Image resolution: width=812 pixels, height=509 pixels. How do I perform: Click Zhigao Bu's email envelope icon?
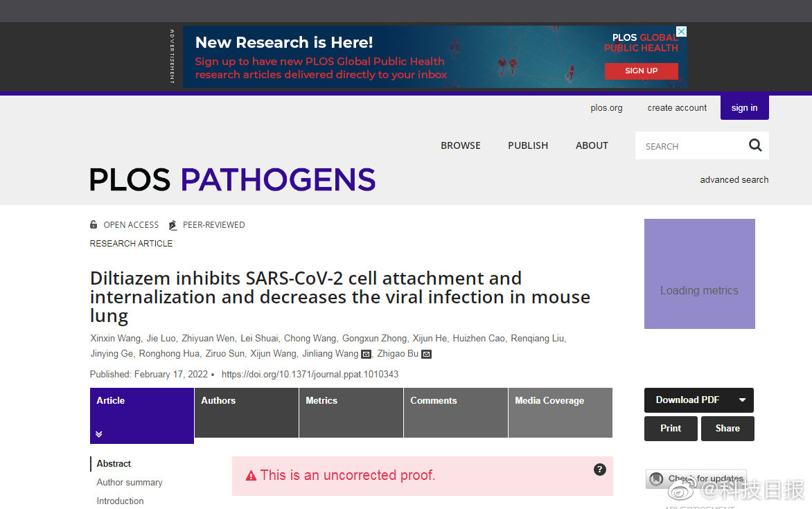(426, 354)
